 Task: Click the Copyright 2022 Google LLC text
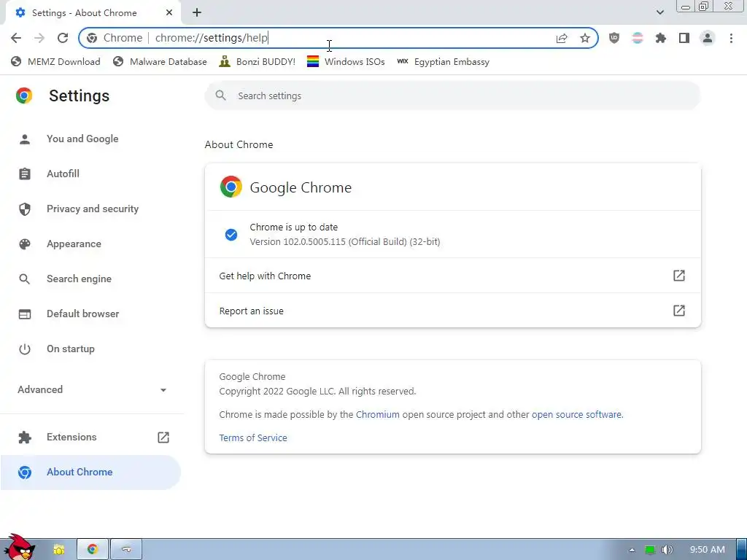(317, 392)
